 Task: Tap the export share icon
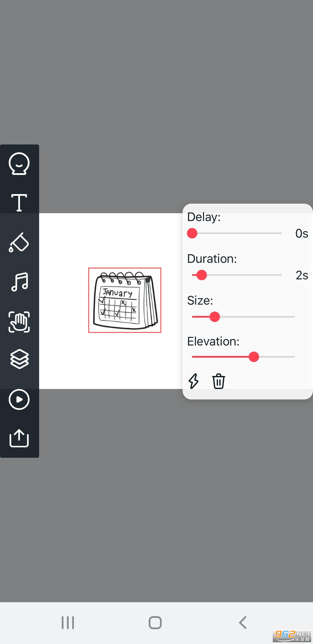tap(19, 438)
